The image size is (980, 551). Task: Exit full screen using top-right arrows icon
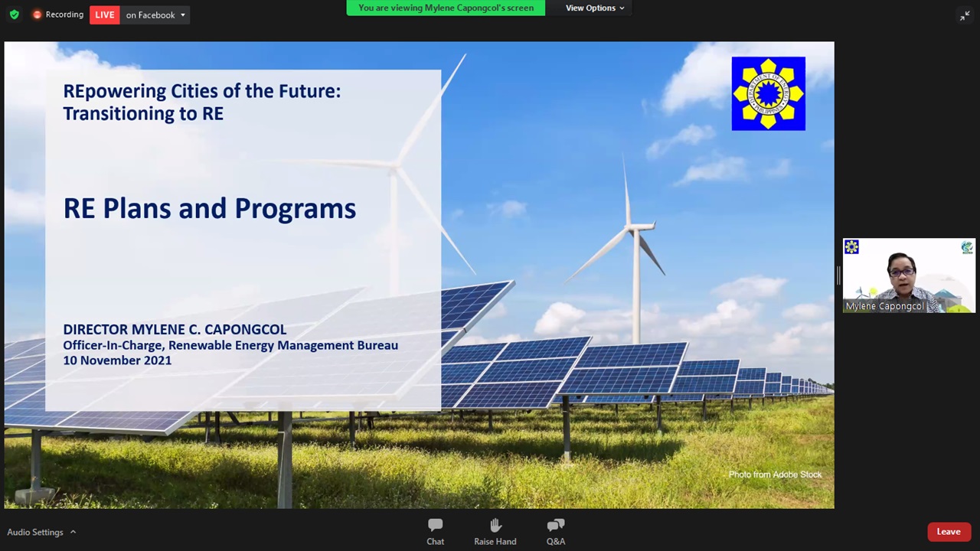[964, 15]
